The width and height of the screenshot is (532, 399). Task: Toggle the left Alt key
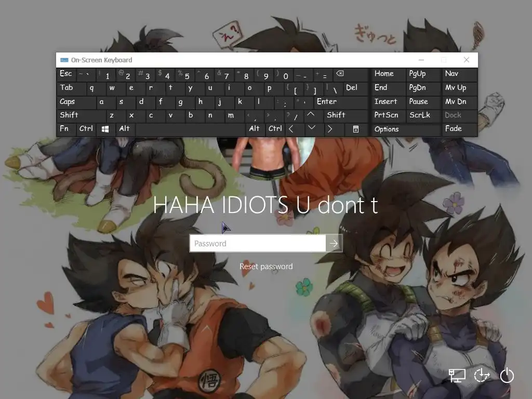click(x=126, y=129)
